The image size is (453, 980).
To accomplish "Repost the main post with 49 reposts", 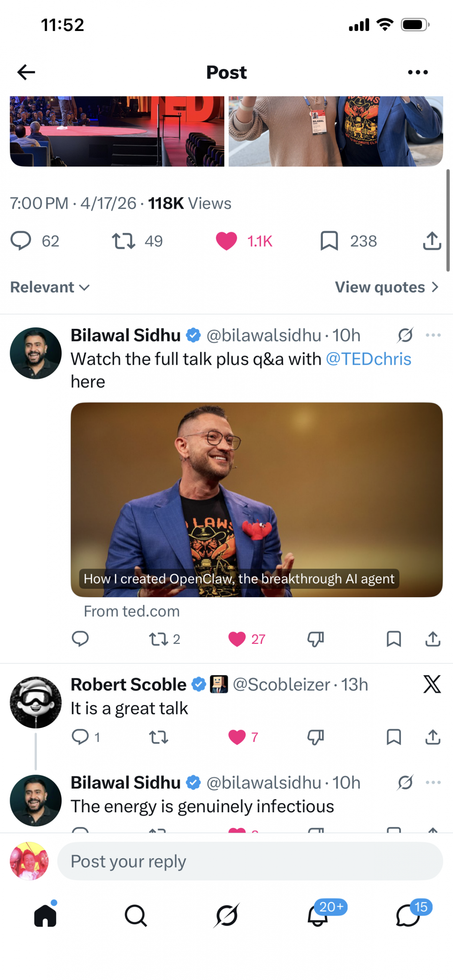I will [x=123, y=241].
